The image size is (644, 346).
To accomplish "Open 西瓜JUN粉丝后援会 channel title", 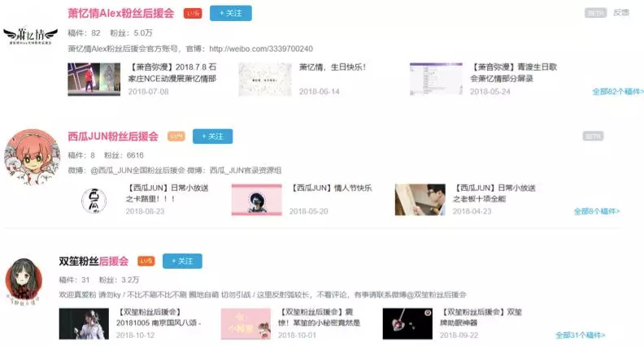I will pos(113,136).
